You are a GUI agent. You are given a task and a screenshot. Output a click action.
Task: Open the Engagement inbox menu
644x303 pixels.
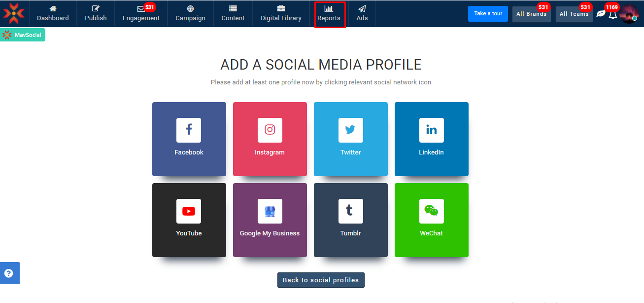point(141,14)
